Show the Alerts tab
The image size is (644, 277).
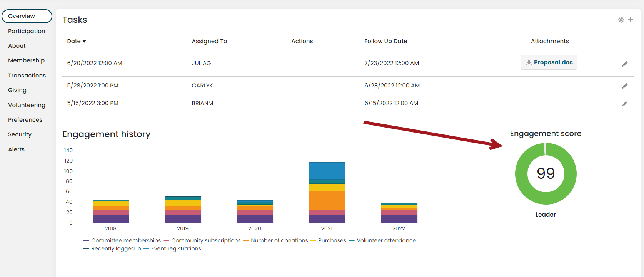[x=16, y=149]
